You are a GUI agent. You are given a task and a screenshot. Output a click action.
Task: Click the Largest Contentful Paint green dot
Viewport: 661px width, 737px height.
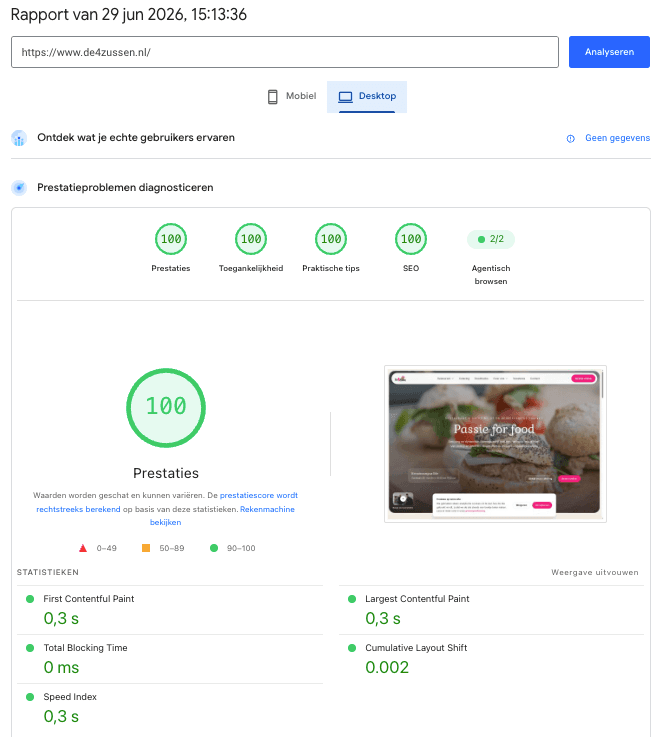pos(352,599)
